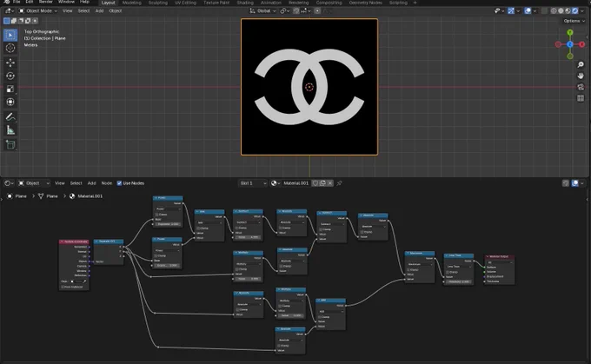Select wireframe viewport shading

(554, 11)
